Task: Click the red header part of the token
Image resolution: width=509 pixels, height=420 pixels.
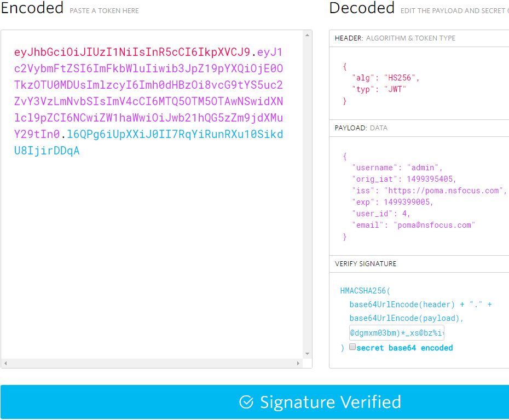Action: pyautogui.click(x=132, y=52)
